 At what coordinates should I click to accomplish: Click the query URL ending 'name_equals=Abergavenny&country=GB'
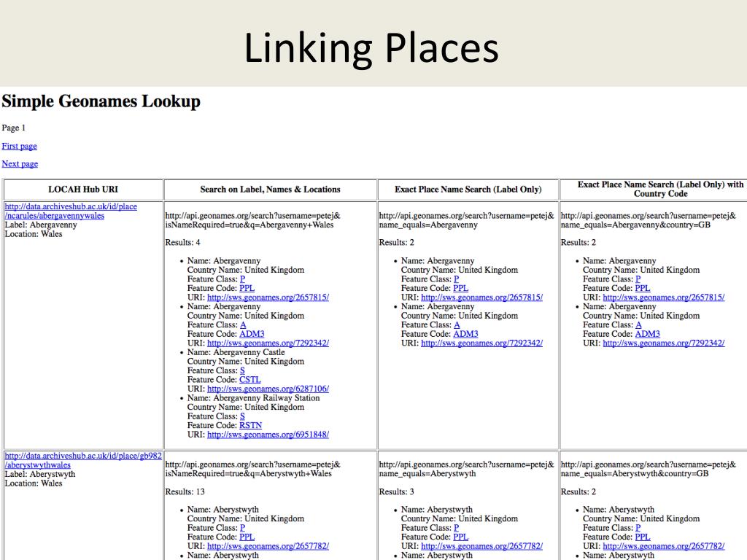click(649, 220)
